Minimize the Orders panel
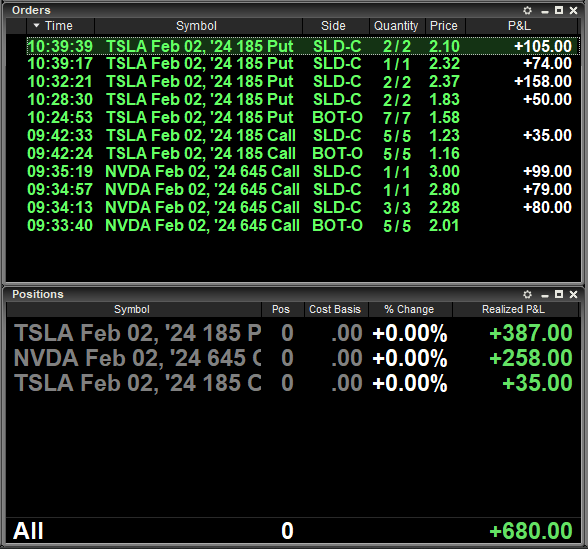Screen dimensions: 588x549 click(545, 11)
